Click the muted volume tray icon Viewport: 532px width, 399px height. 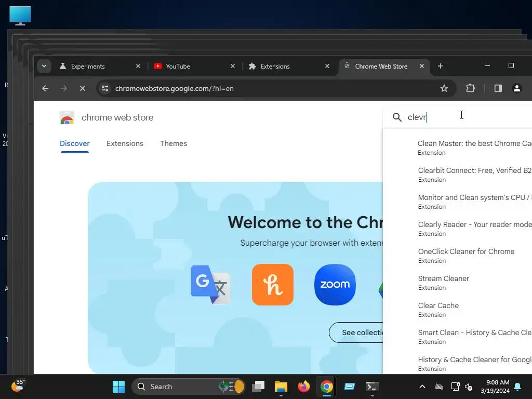coord(469,387)
